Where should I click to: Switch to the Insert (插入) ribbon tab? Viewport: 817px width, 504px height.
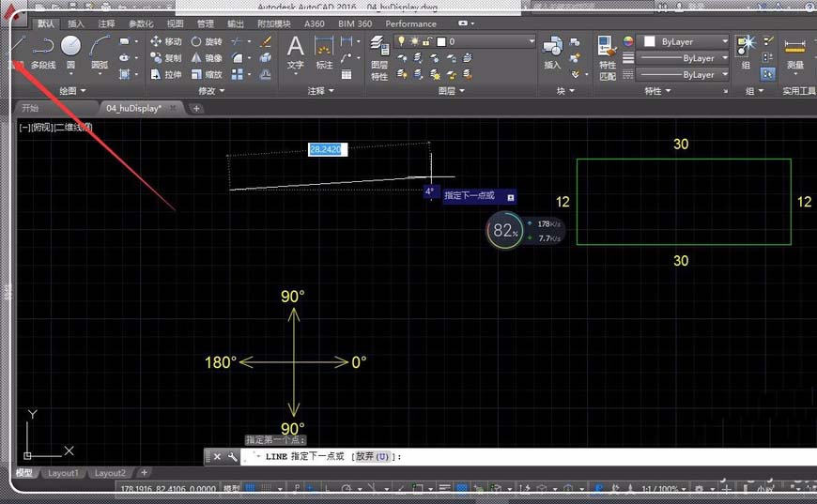(x=76, y=23)
